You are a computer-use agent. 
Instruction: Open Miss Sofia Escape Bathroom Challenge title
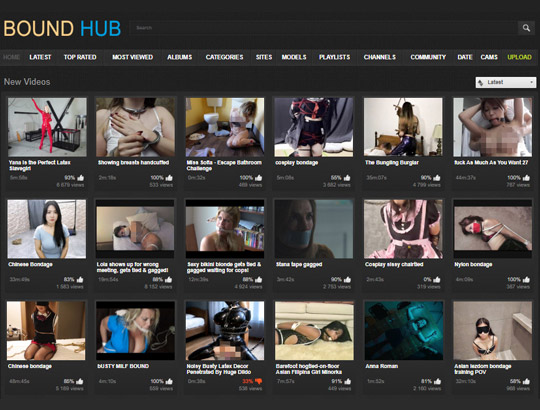click(x=224, y=166)
